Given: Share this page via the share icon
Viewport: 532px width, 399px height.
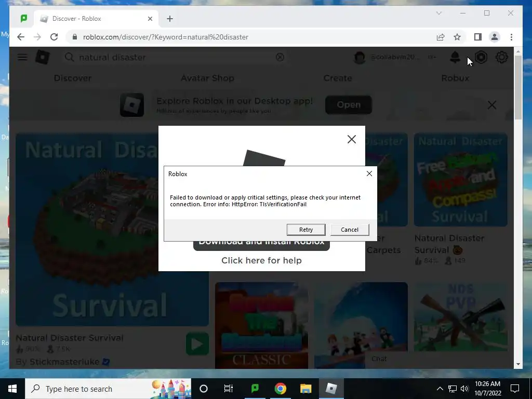Looking at the screenshot, I should [441, 37].
